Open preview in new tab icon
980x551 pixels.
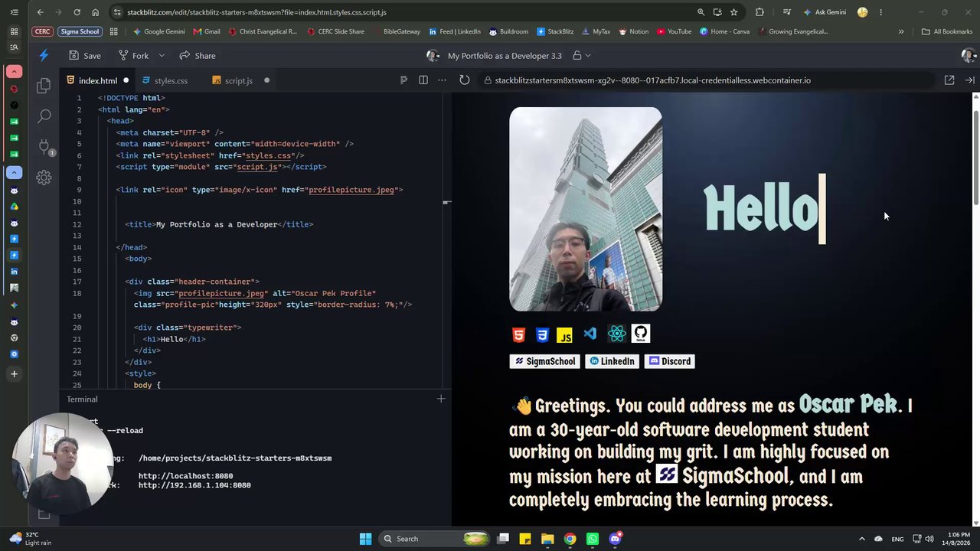(x=949, y=80)
